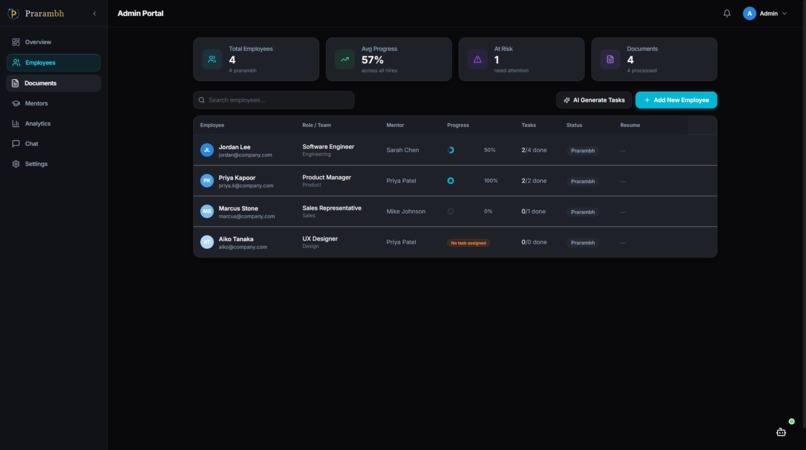
Task: Click Jordan Lee's Prarambh status badge
Action: pos(582,151)
